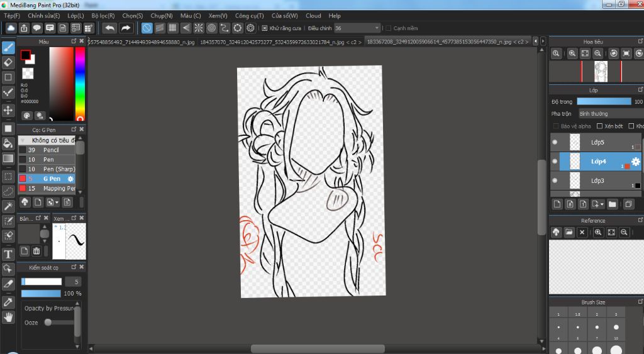
Task: Select the Pen (Sharp) brush
Action: point(47,169)
